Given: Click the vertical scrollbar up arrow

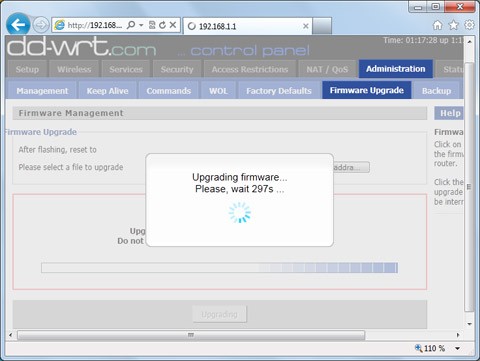Looking at the screenshot, I should 469,42.
